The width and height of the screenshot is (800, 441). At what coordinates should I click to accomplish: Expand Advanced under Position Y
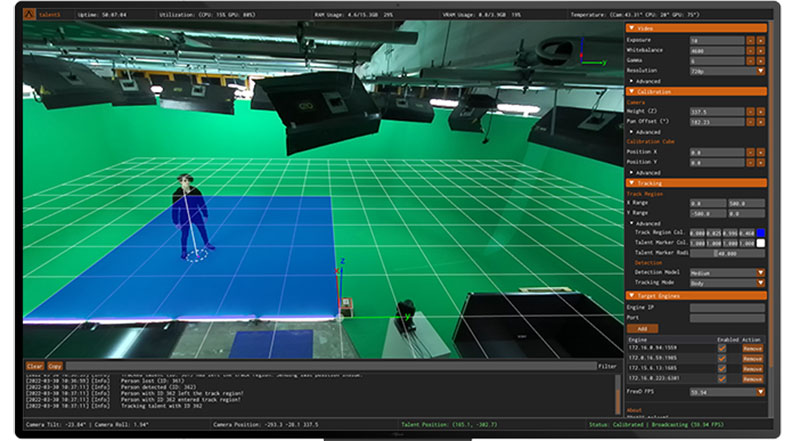pos(645,173)
